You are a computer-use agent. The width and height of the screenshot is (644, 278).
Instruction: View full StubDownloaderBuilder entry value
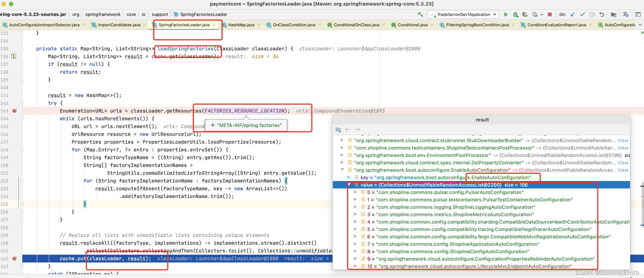(x=623, y=140)
